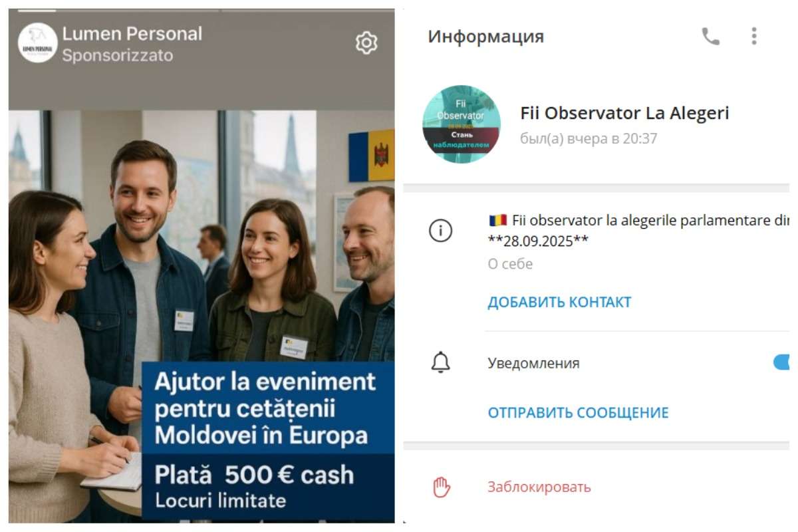Click the bio text about parliamentary elections
Image resolution: width=798 pixels, height=532 pixels.
[638, 231]
